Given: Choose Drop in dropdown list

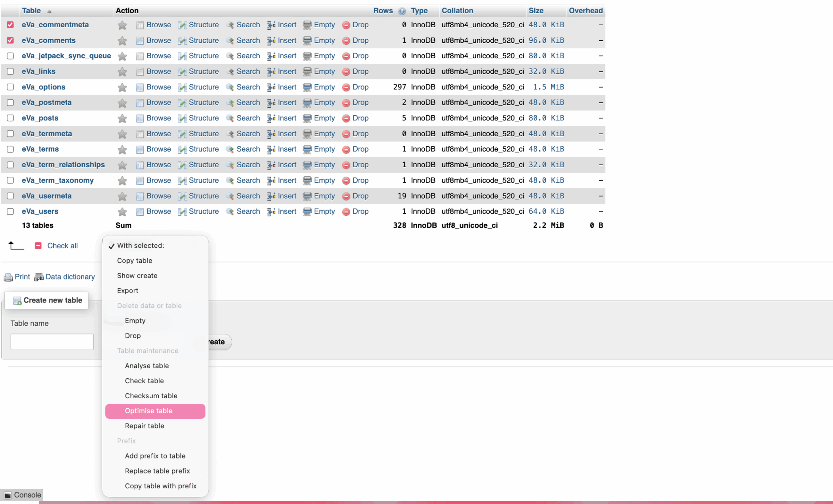Looking at the screenshot, I should (x=155, y=336).
